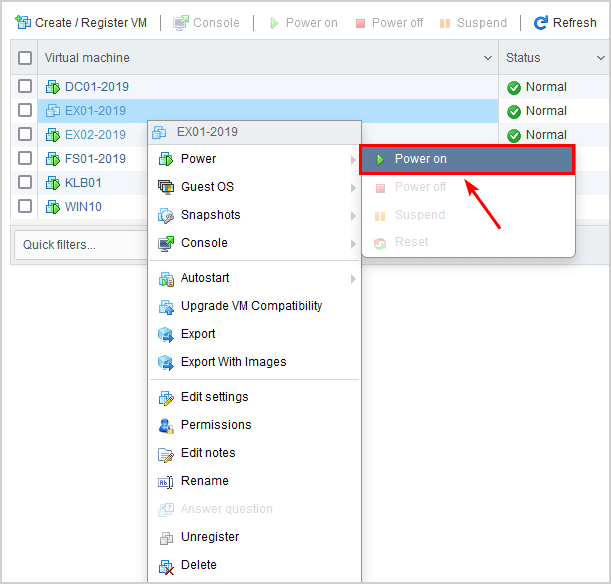The height and width of the screenshot is (584, 611).
Task: Click the Rename icon
Action: 165,482
